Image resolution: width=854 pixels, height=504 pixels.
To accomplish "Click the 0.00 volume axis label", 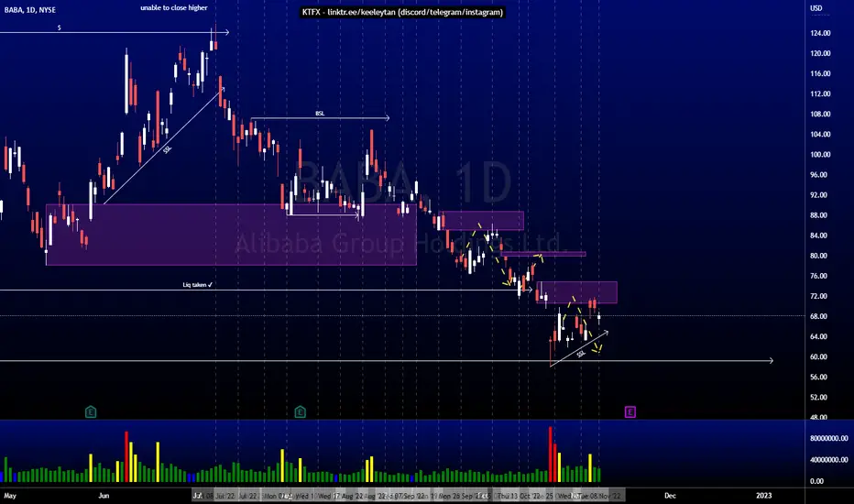I will [x=816, y=481].
